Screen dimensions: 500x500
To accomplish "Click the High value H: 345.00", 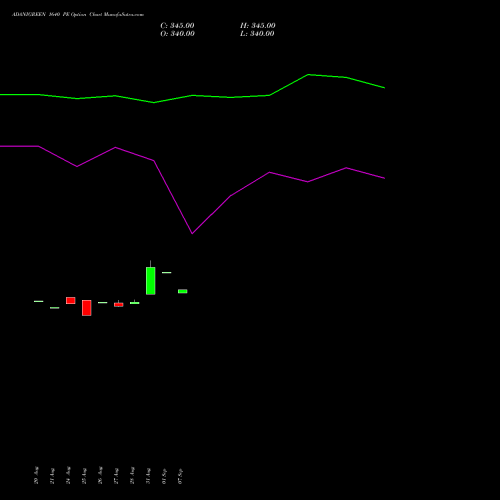I will pyautogui.click(x=258, y=26).
